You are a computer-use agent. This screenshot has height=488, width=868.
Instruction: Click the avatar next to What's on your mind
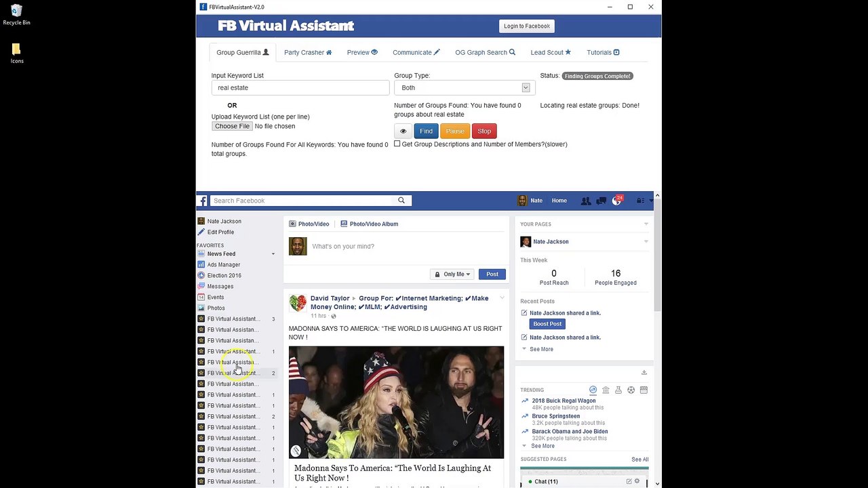point(298,246)
